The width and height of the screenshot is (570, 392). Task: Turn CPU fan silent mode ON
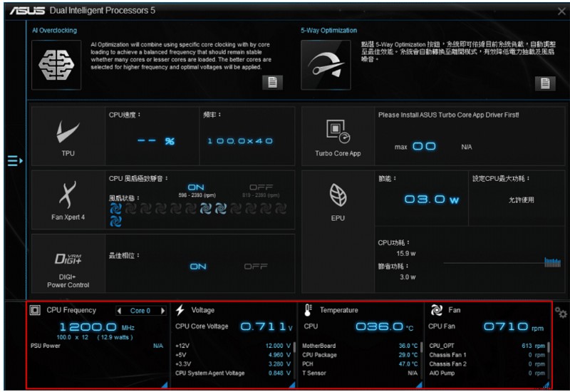(196, 187)
